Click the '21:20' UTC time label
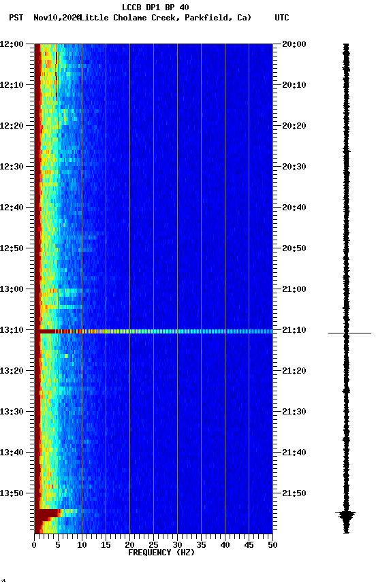The image size is (376, 588). click(294, 372)
